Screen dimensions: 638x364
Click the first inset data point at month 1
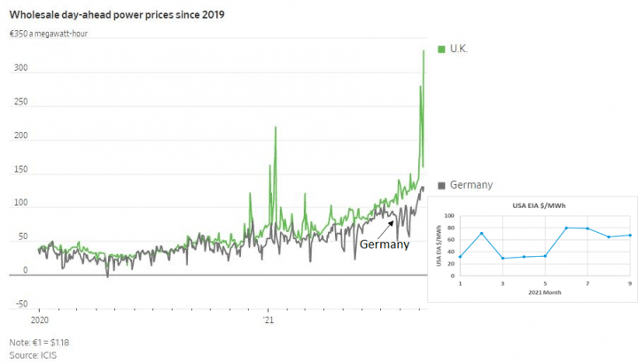pos(461,257)
